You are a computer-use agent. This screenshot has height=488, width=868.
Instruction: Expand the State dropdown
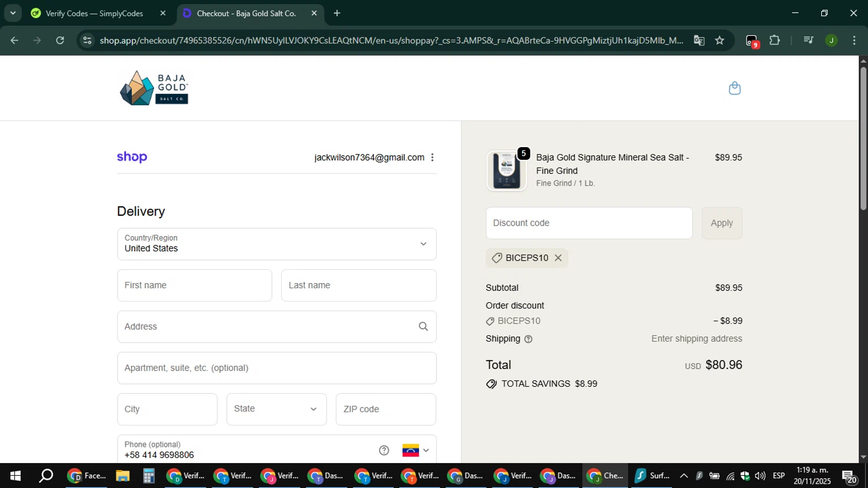coord(277,409)
